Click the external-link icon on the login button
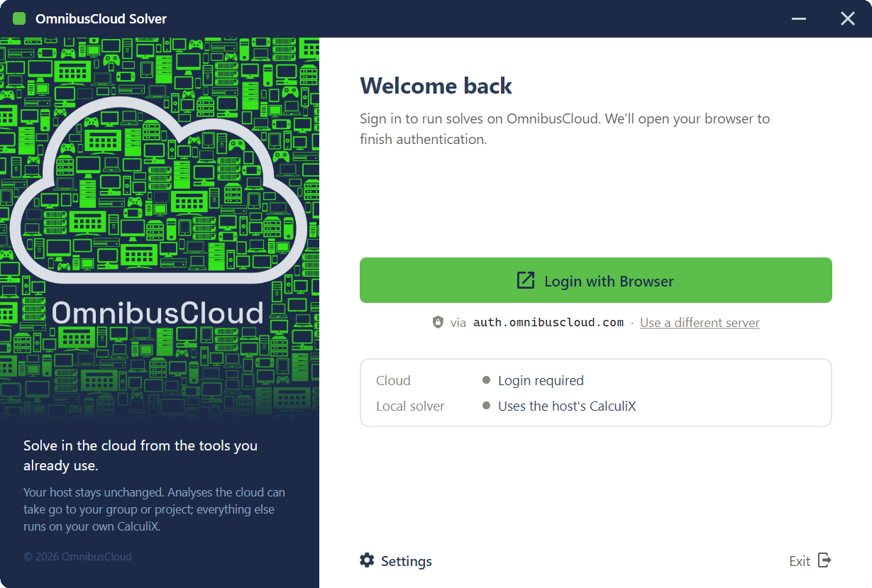 [x=526, y=280]
